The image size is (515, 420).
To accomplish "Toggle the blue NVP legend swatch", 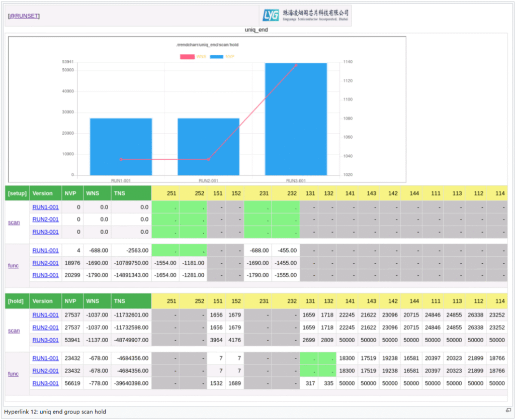I will point(216,56).
